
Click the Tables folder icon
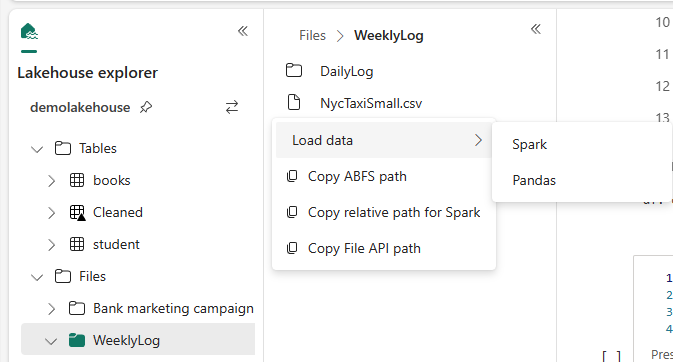[x=63, y=148]
